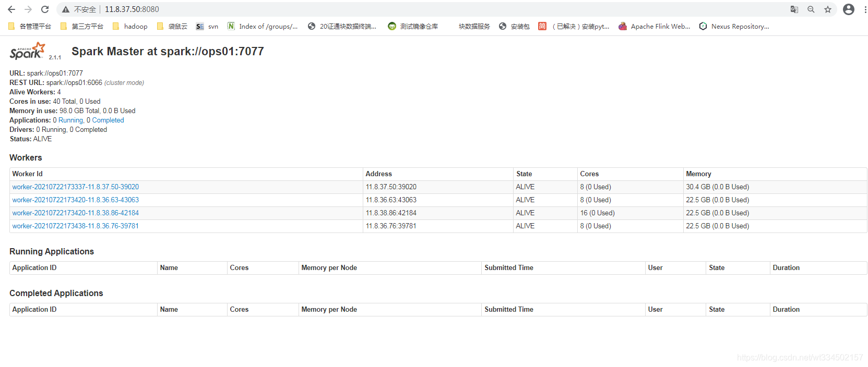Screen dimensions: 868x367
Task: Open the 袋鼠云 bookmark folder
Action: point(172,26)
